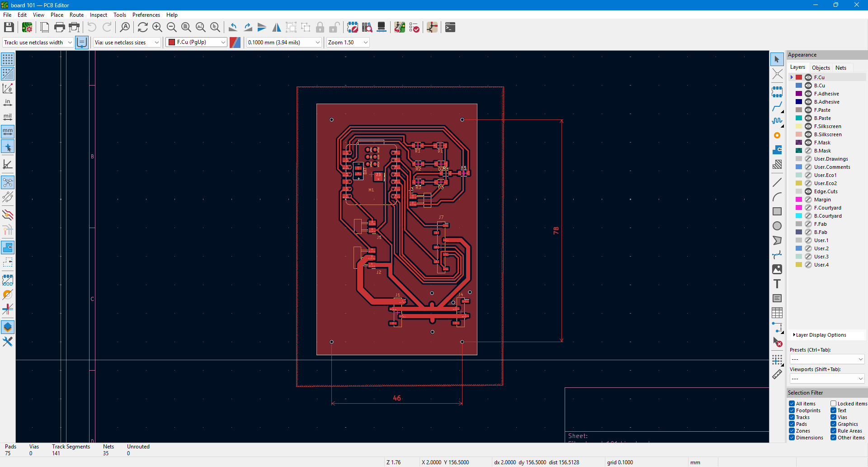Run the Design Rules Checker

pyautogui.click(x=414, y=28)
